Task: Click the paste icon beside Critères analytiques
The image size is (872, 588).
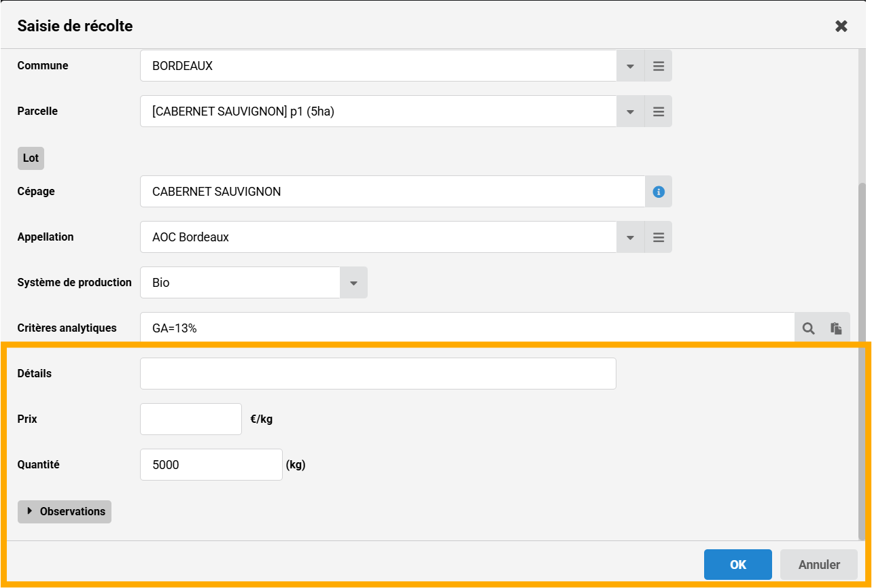Action: [836, 328]
